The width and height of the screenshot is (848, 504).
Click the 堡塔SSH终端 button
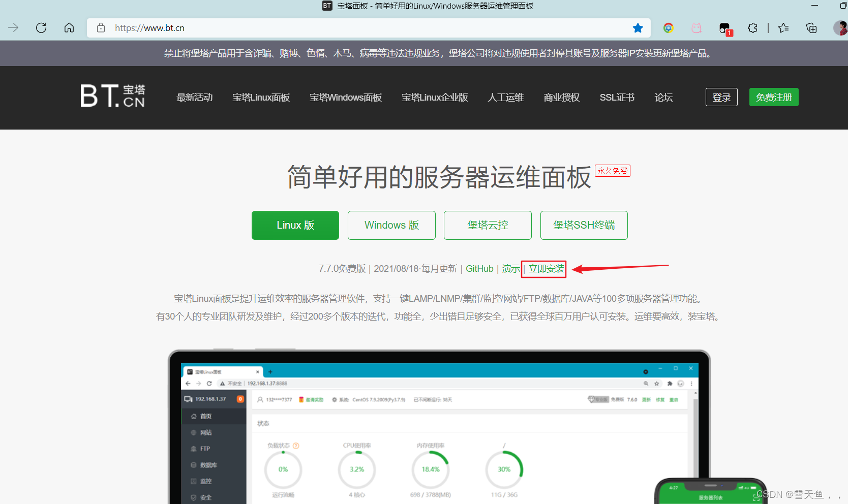[x=584, y=225]
